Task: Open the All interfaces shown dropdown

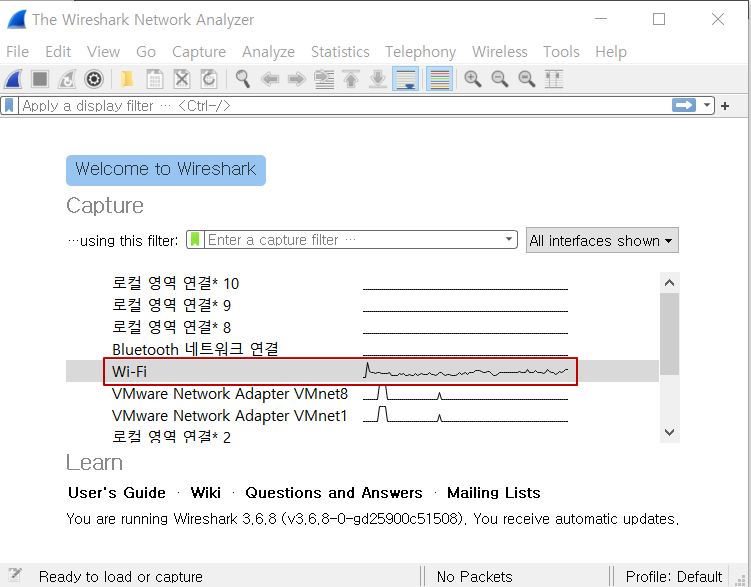Action: pyautogui.click(x=602, y=240)
